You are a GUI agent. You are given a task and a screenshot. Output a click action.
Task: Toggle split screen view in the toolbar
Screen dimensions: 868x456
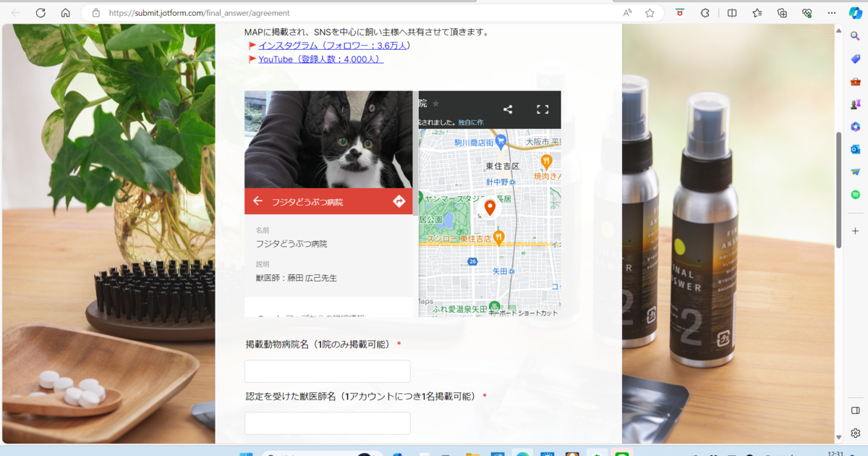(732, 13)
